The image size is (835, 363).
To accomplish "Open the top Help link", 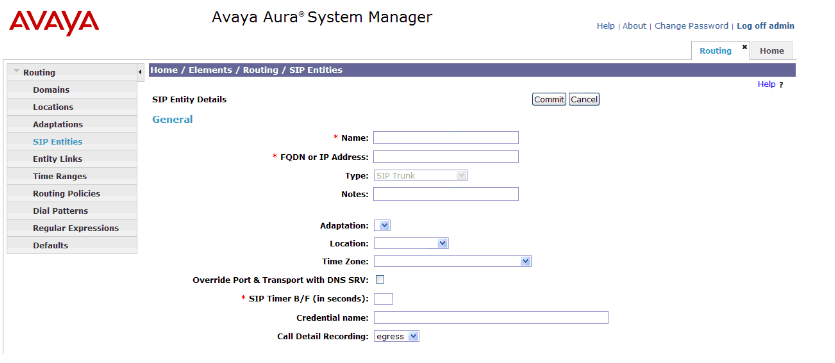I will click(x=605, y=26).
